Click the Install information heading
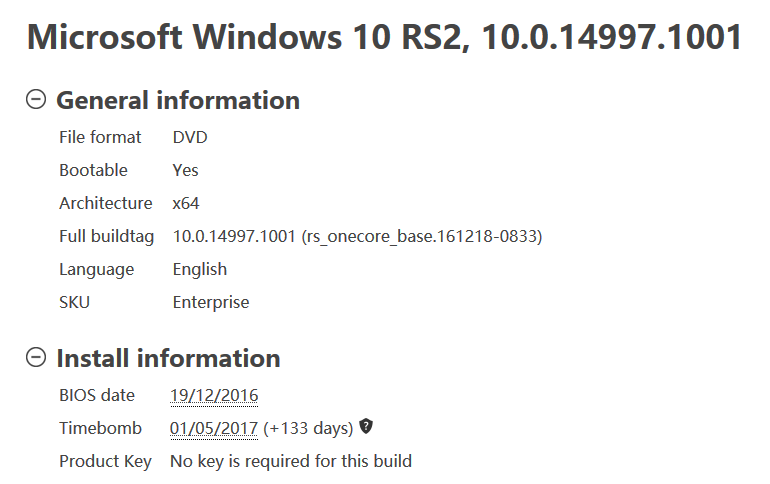 168,358
